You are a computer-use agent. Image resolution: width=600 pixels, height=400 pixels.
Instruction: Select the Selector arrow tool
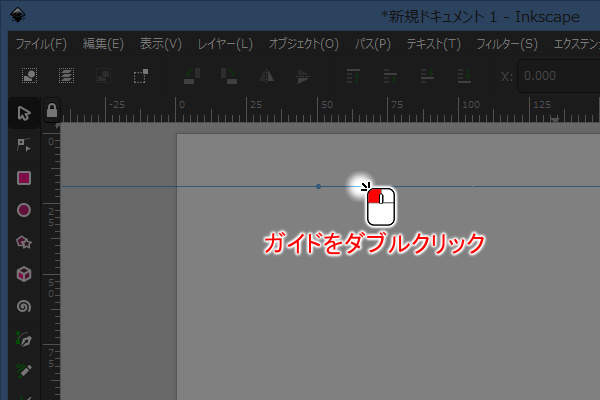[24, 113]
